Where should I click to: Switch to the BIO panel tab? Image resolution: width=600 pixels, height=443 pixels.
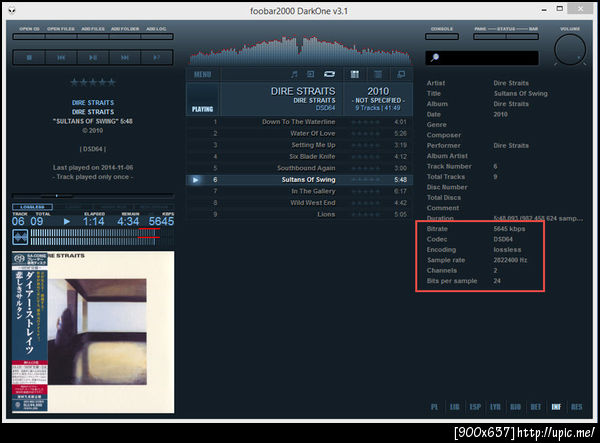click(515, 407)
